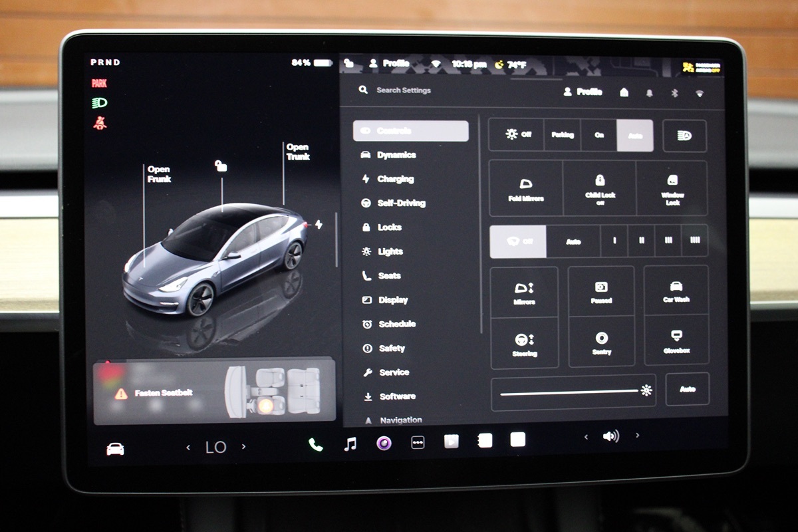Tap the lock icon in the top status bar
Viewport: 798px width, 532px height.
(x=349, y=64)
